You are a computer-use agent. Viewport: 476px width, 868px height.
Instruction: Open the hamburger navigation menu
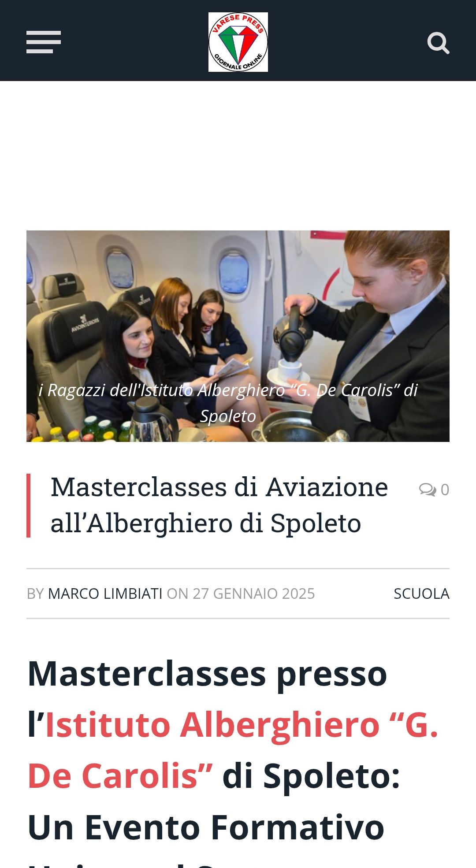(x=44, y=42)
